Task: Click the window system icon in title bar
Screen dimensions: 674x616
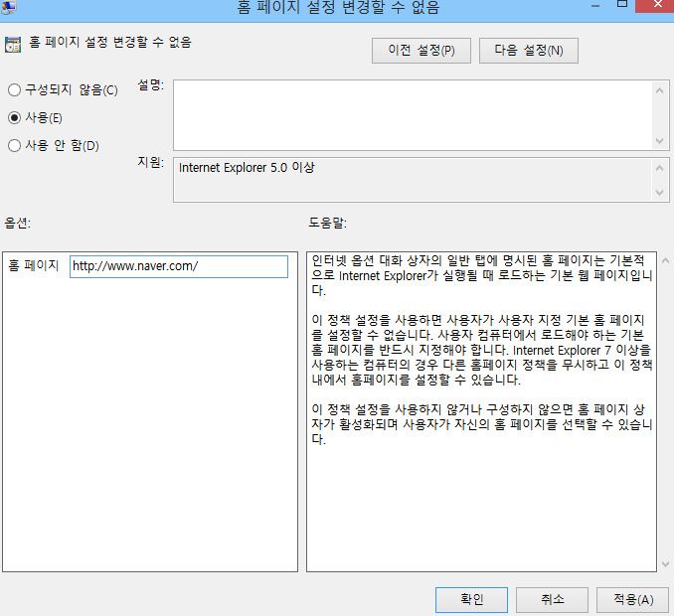Action: [x=8, y=6]
